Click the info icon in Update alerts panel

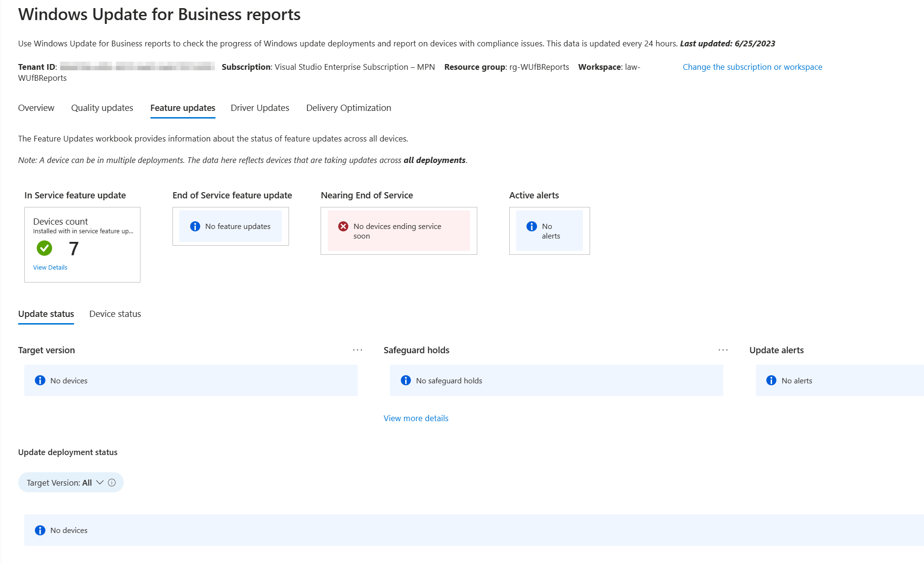coord(771,380)
